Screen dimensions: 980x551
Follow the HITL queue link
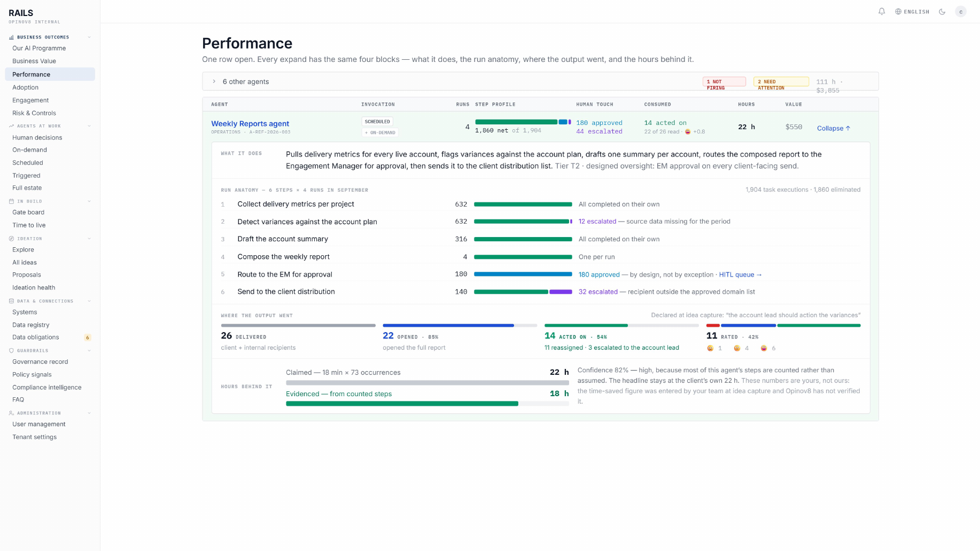click(741, 274)
